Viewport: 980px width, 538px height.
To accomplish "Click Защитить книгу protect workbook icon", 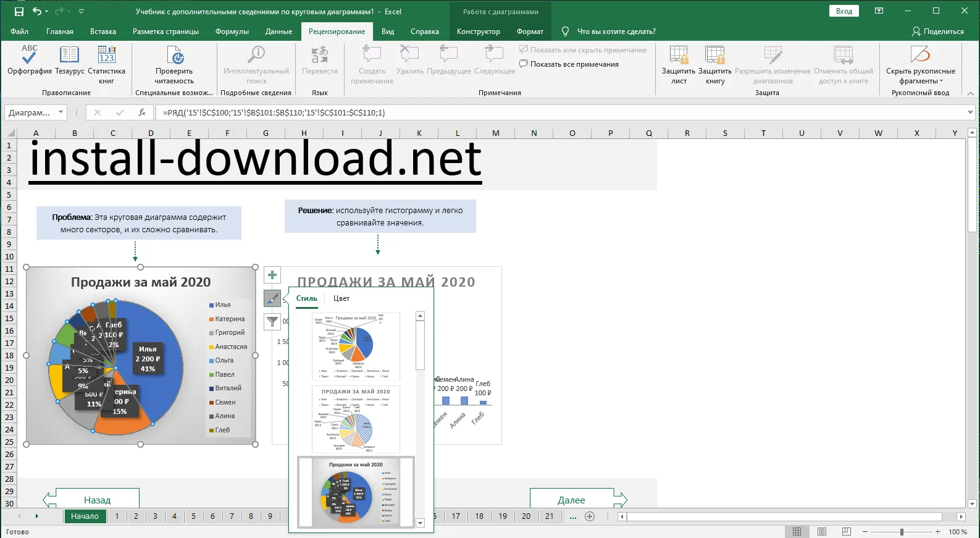I will coord(715,56).
